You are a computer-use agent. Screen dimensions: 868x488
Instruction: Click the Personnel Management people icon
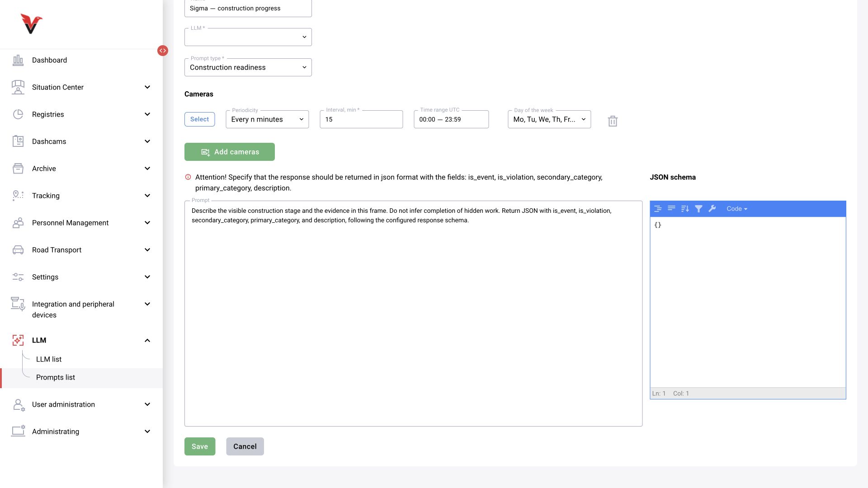tap(18, 223)
